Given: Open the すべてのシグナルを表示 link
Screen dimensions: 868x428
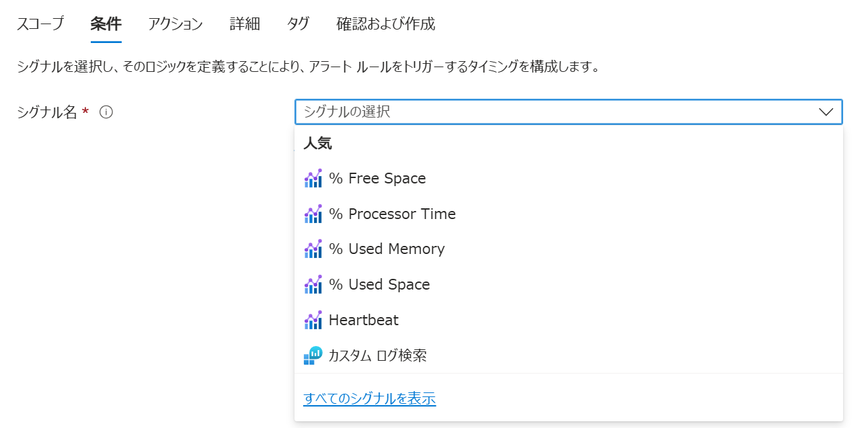Looking at the screenshot, I should [x=369, y=398].
